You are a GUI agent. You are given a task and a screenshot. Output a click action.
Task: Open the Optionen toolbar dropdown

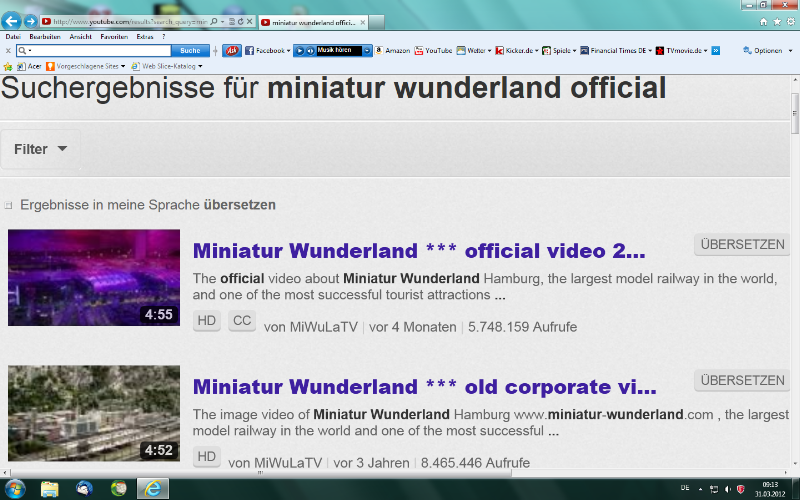766,50
